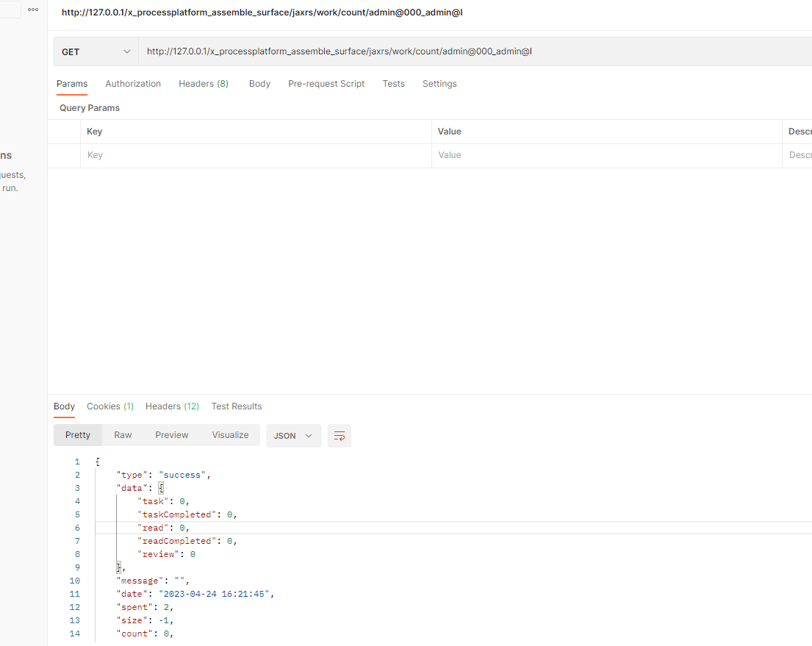Show the response Headers (12) tab
The image size is (812, 646).
click(x=172, y=406)
